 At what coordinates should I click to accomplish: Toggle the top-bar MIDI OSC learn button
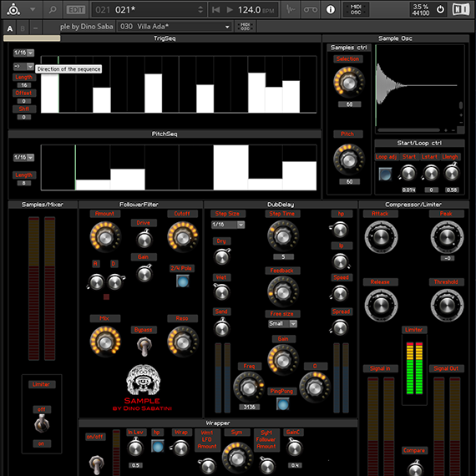click(356, 10)
